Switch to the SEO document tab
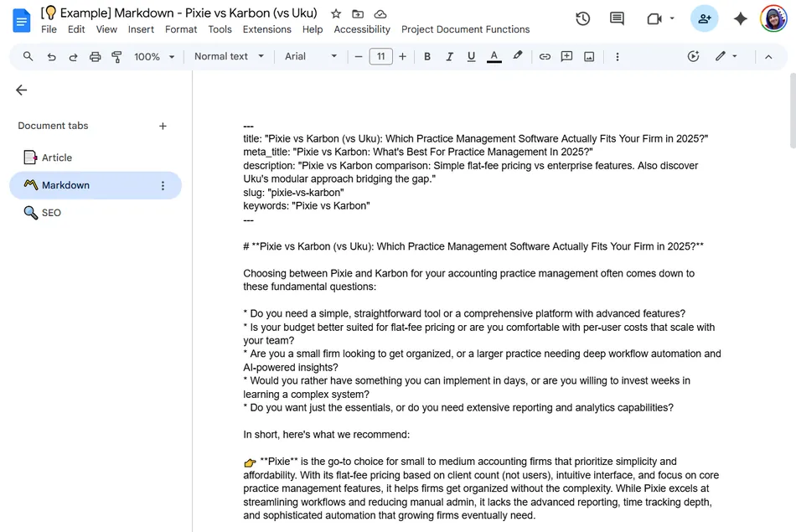 click(x=50, y=213)
